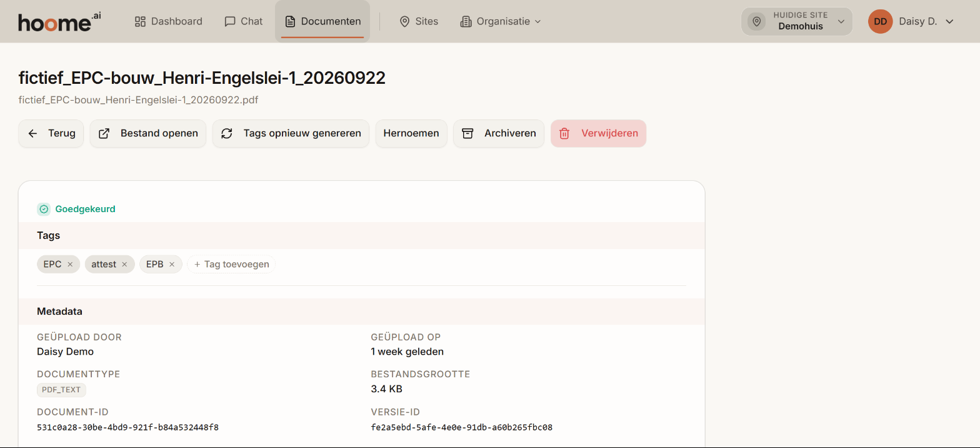The width and height of the screenshot is (980, 448).
Task: Remove the attest tag
Action: point(124,265)
